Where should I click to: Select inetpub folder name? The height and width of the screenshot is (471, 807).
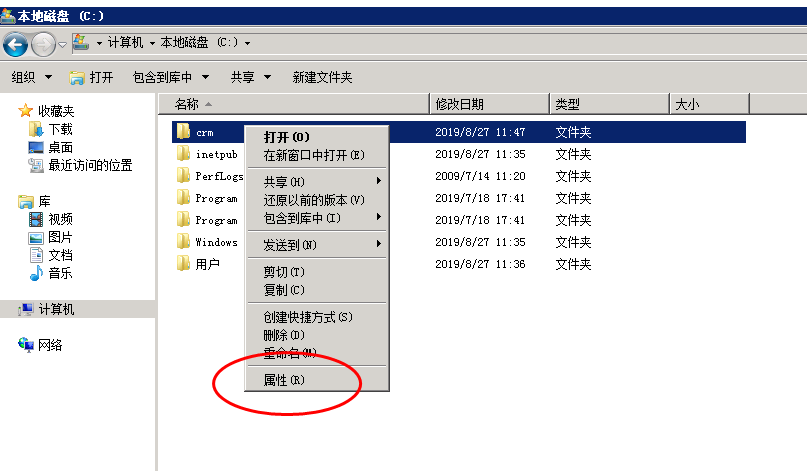click(217, 154)
